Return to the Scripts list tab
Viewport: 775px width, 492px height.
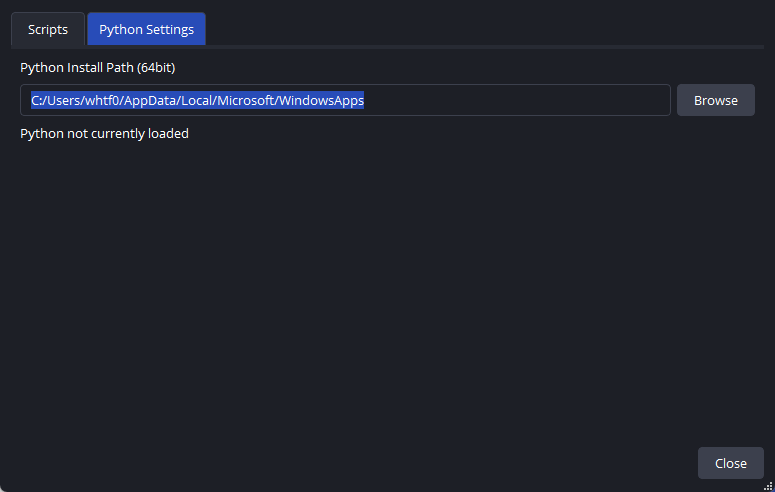tap(48, 29)
